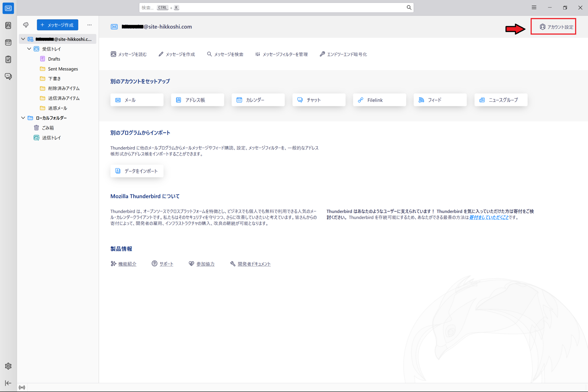Viewport: 588px width, 392px height.
Task: Collapse the ローカルフォルダー tree
Action: 23,118
